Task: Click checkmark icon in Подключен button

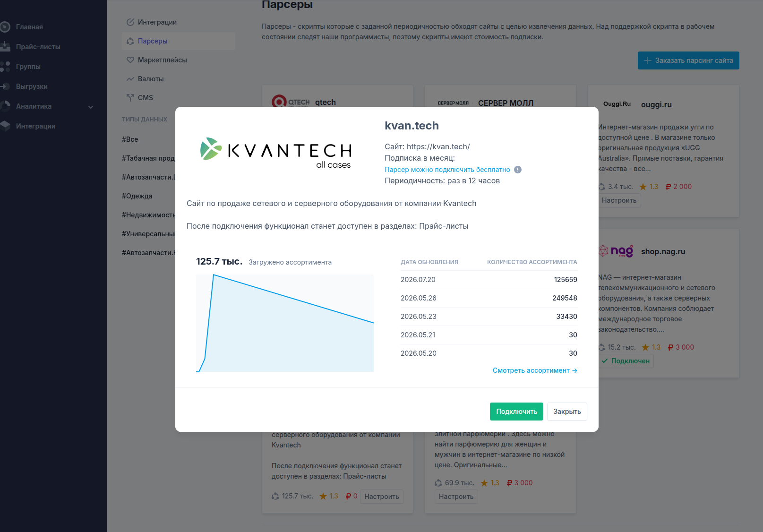Action: [605, 361]
